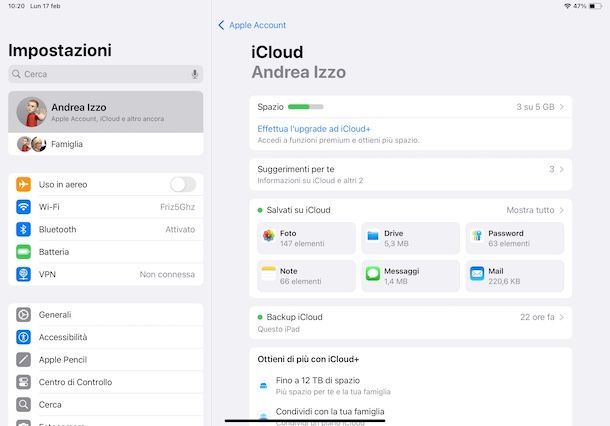The image size is (610, 426).
Task: Expand the Backup iCloud chevron
Action: point(562,317)
